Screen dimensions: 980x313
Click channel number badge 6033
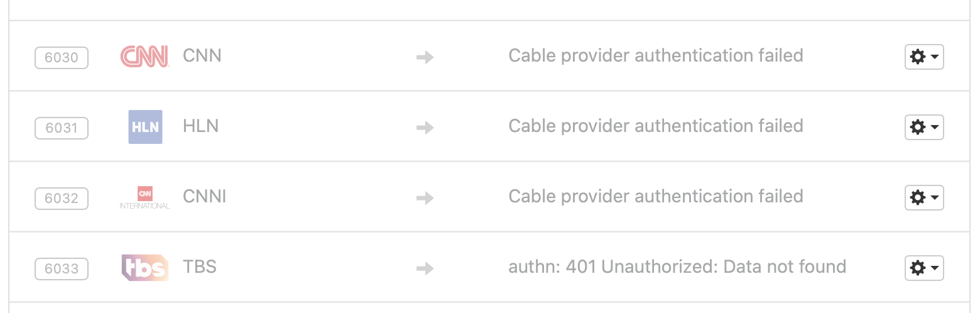[x=62, y=269]
